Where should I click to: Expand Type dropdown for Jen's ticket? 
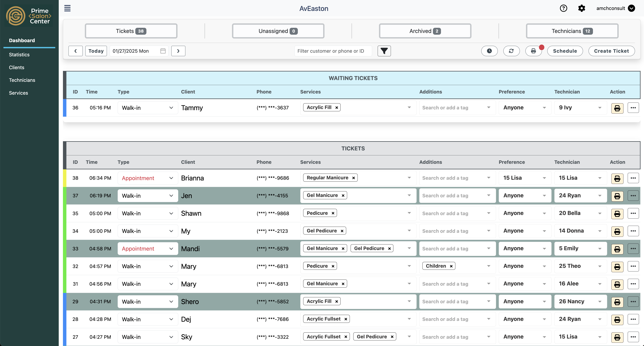coord(148,196)
